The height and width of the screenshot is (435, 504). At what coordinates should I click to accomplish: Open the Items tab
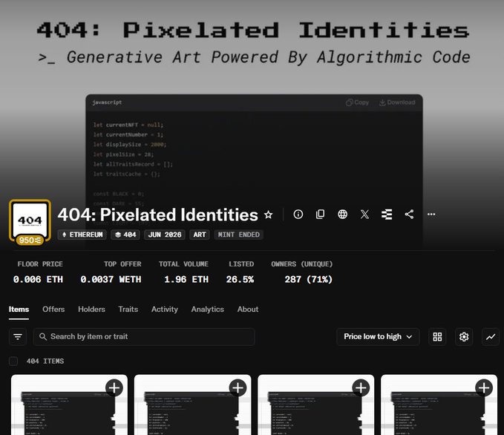coord(19,310)
